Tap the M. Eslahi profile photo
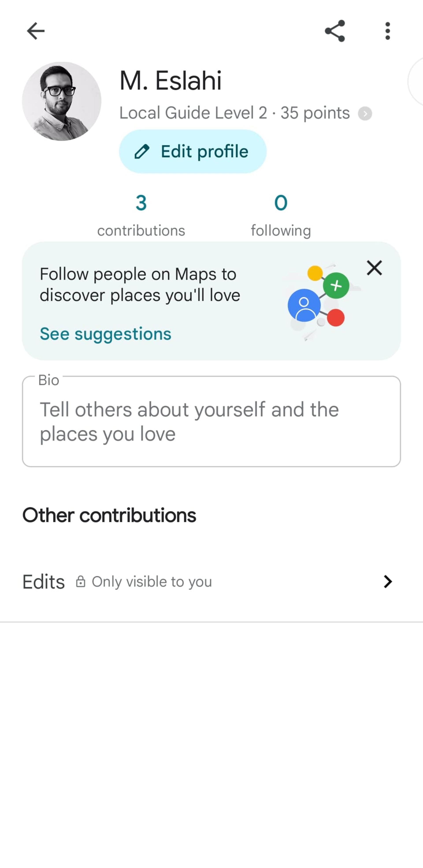 pos(62,101)
